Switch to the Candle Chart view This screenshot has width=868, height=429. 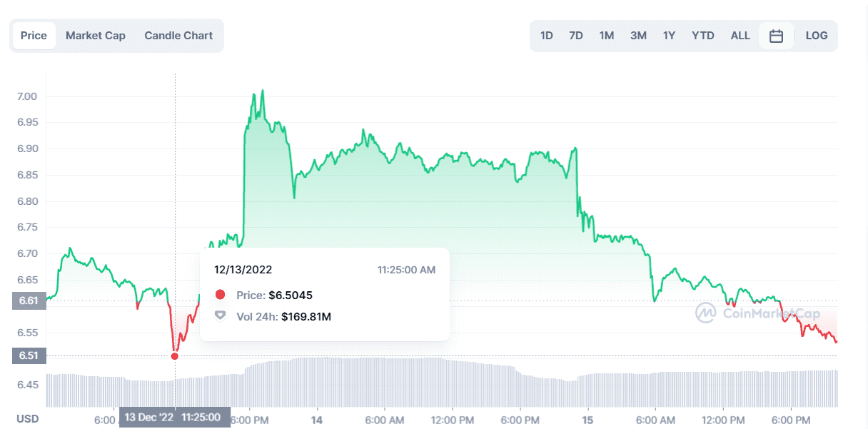178,35
